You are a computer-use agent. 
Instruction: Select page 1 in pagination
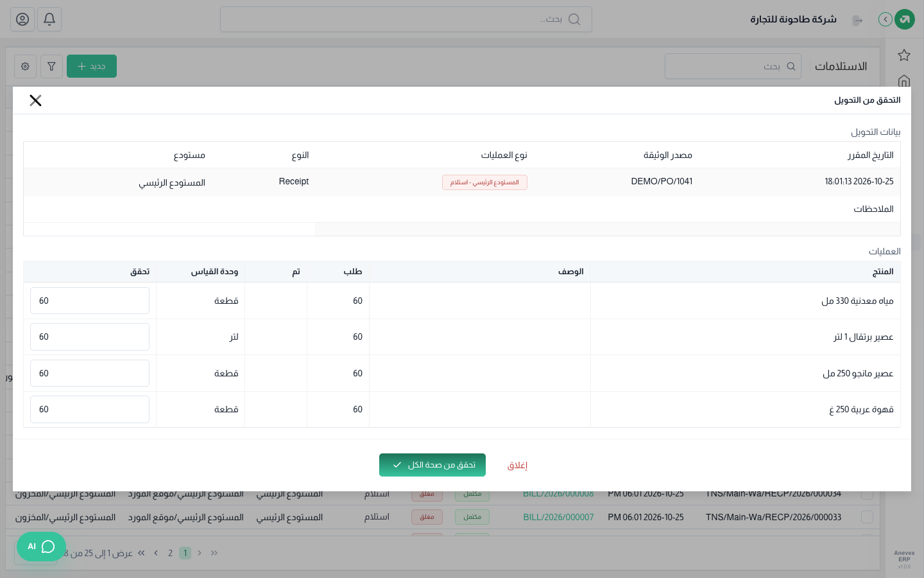185,553
